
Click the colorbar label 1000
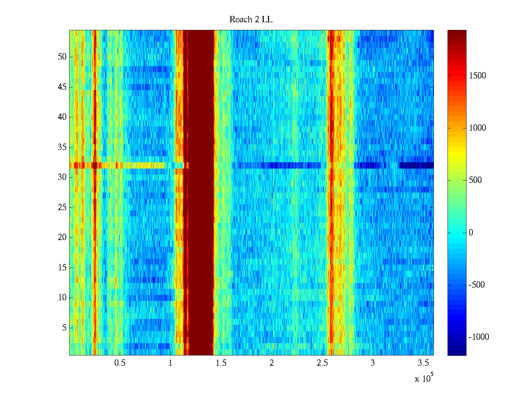click(477, 128)
